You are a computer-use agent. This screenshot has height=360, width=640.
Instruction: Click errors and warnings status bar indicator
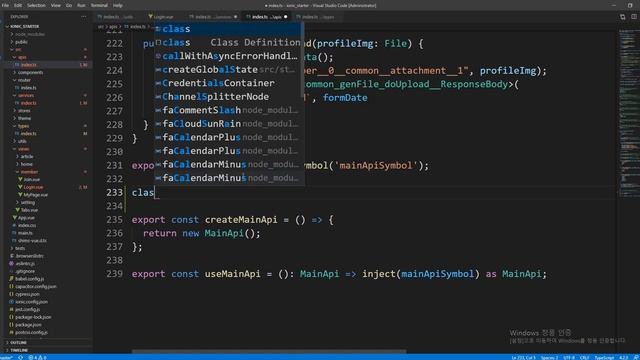37,357
